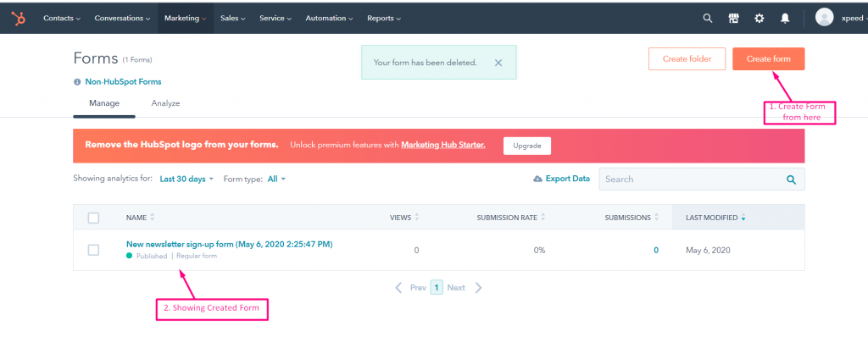The height and width of the screenshot is (337, 868).
Task: Click the 0% submission rate cell
Action: point(539,250)
